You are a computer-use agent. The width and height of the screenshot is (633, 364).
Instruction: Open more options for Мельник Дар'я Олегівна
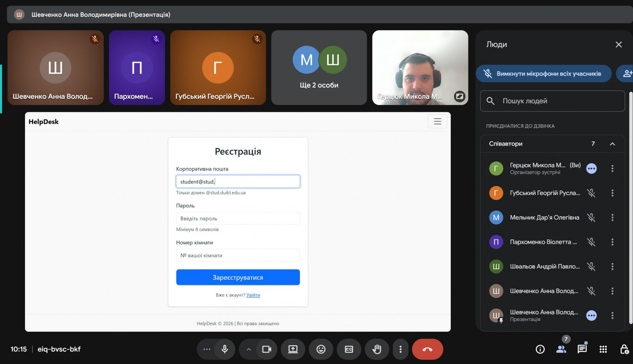[x=612, y=217]
